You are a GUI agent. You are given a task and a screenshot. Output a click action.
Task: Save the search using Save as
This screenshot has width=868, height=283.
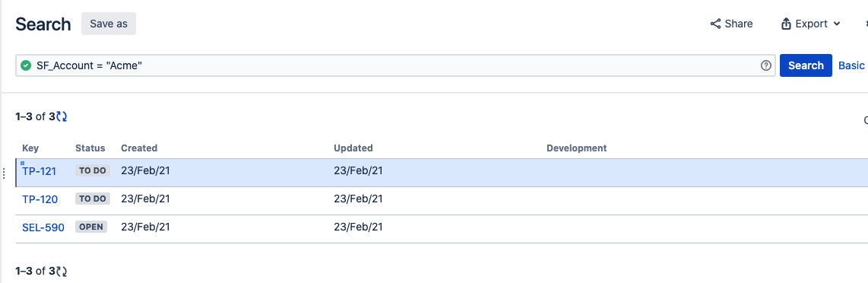point(109,24)
